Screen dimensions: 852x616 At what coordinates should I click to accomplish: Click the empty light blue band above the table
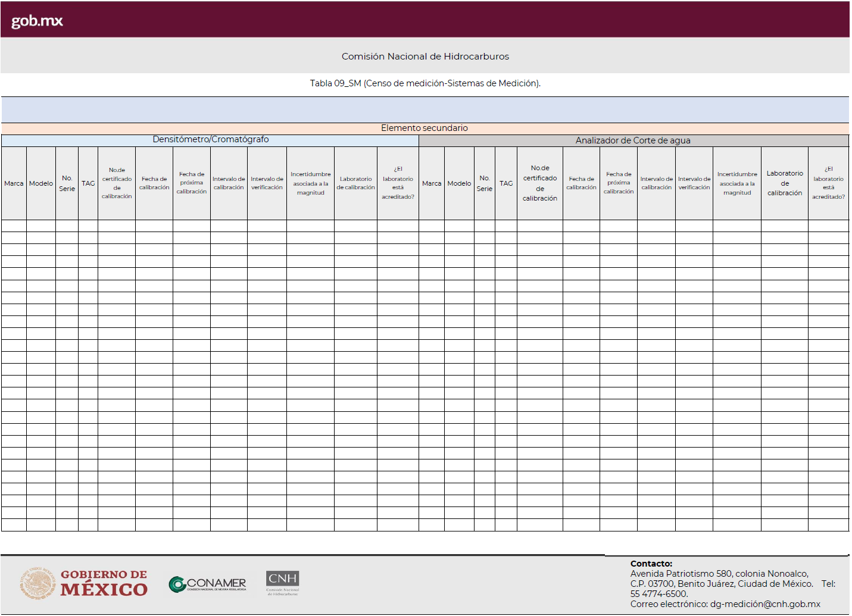click(425, 110)
